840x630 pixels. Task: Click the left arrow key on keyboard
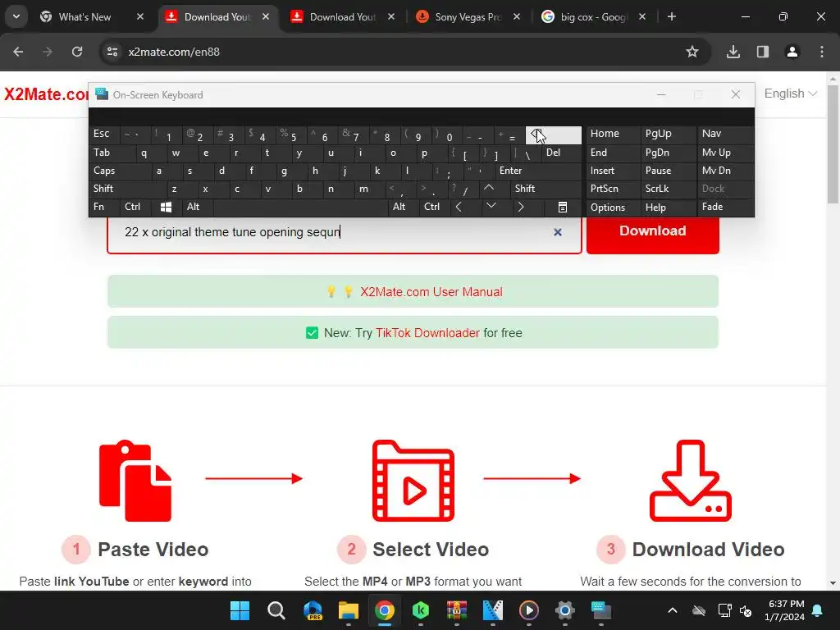click(x=459, y=207)
